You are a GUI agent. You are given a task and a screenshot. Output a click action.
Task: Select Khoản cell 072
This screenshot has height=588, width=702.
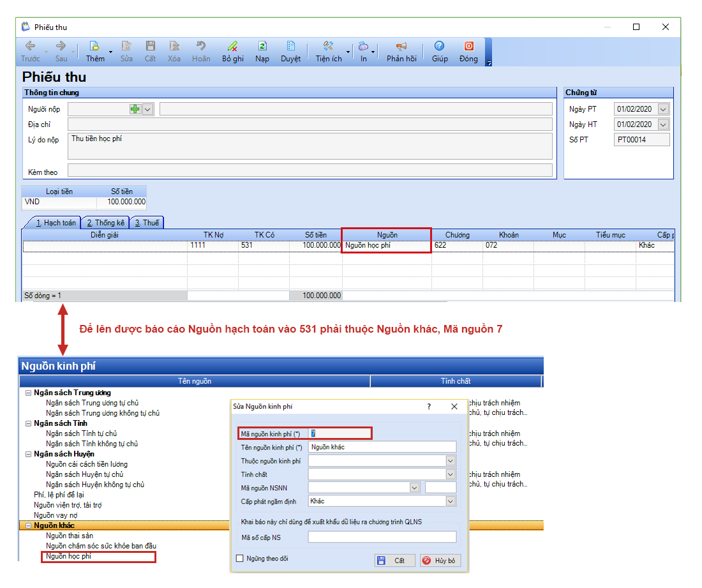pyautogui.click(x=508, y=245)
